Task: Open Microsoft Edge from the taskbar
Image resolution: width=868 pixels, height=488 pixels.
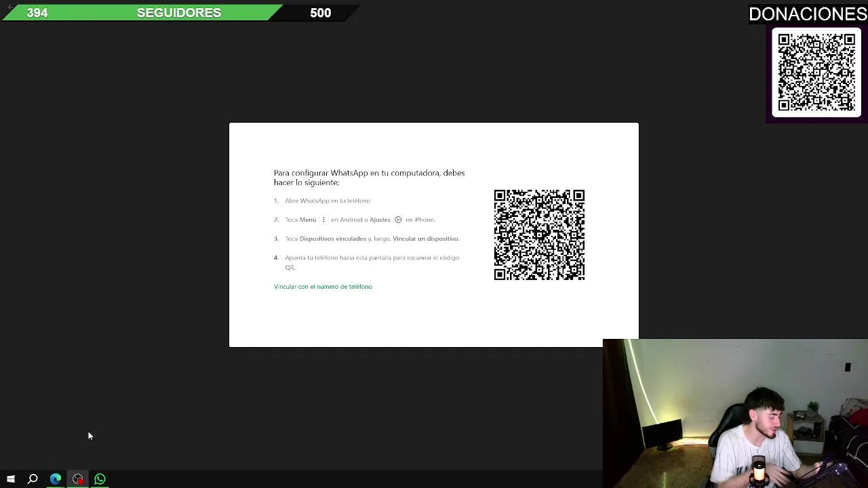Action: (x=56, y=479)
